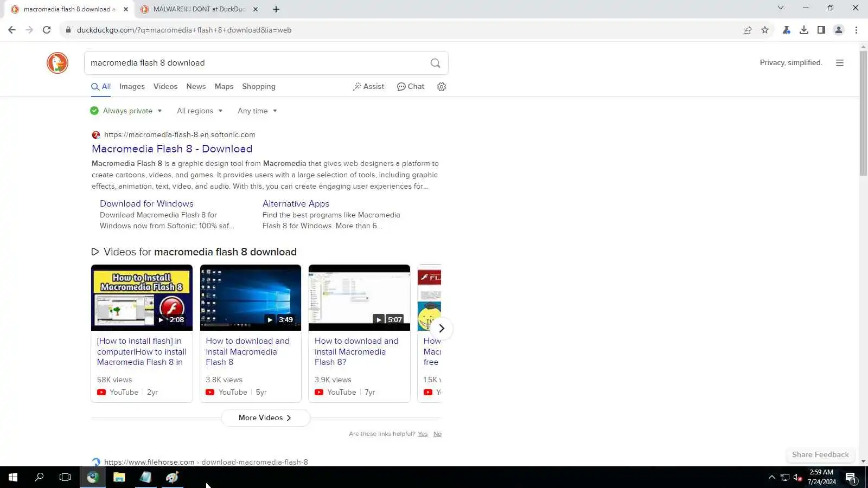Close the macromedia flash 8 download tab

click(x=126, y=9)
